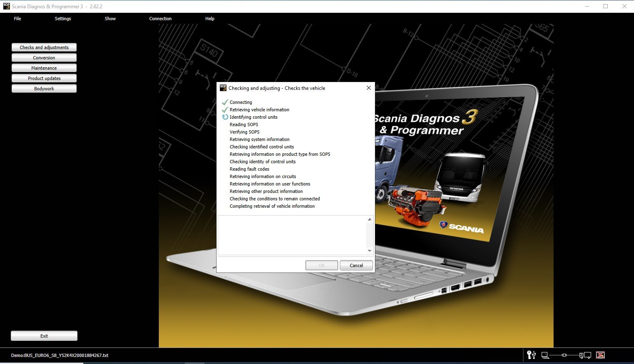Image resolution: width=634 pixels, height=364 pixels.
Task: Click 'Retrieving other product information' line
Action: [266, 191]
